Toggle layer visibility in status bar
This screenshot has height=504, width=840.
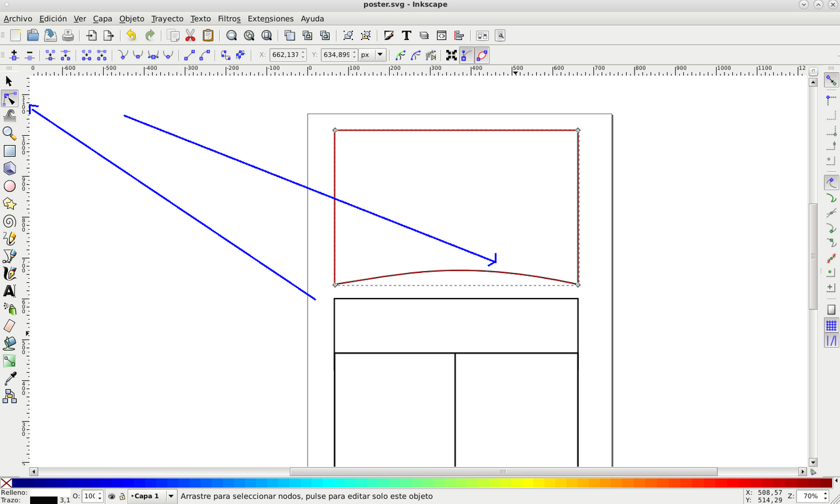112,496
